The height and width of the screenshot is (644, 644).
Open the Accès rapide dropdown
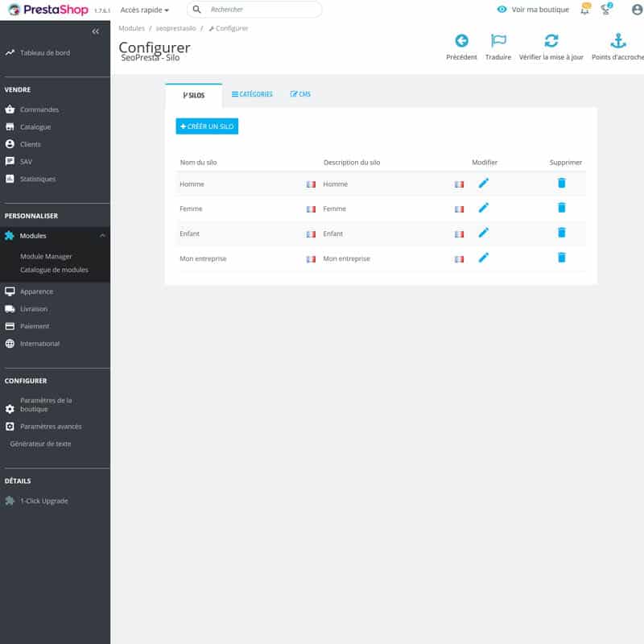(145, 10)
